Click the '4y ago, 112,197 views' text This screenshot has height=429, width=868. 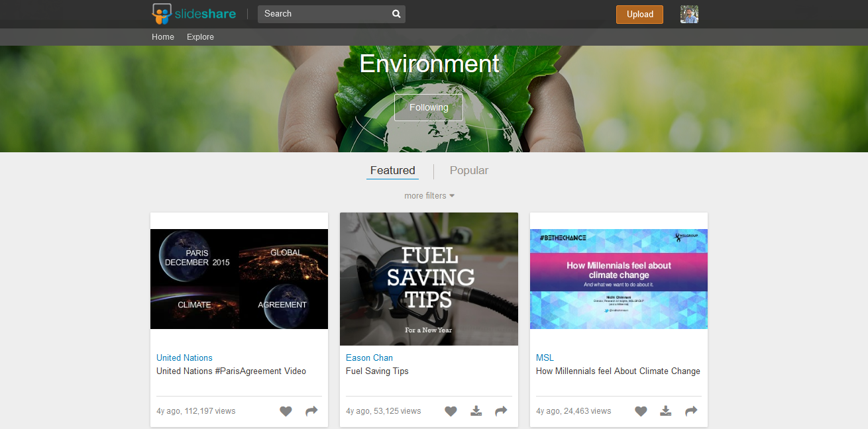196,411
